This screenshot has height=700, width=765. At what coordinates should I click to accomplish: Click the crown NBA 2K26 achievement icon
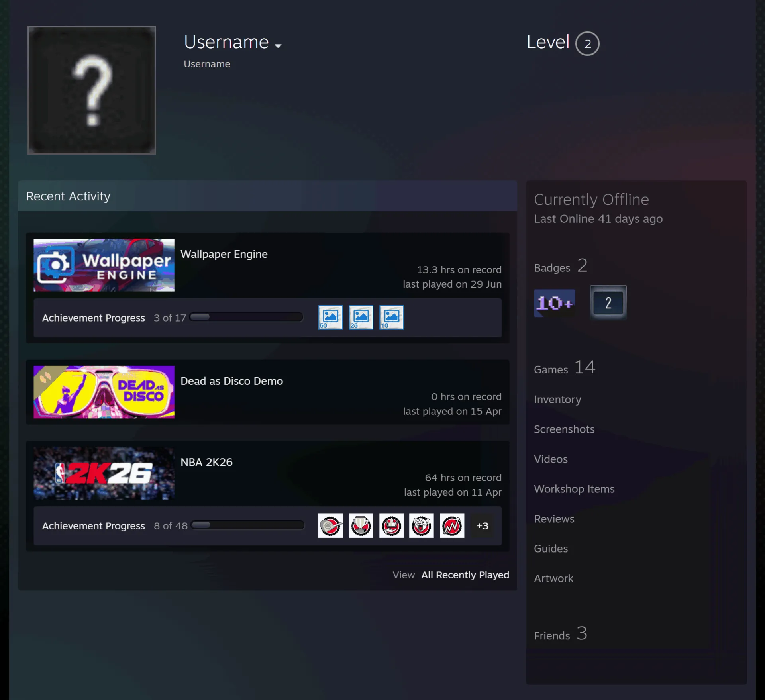coord(391,525)
